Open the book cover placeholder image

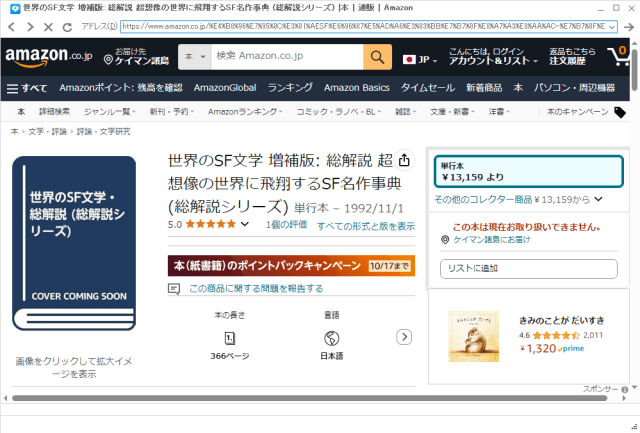(74, 243)
